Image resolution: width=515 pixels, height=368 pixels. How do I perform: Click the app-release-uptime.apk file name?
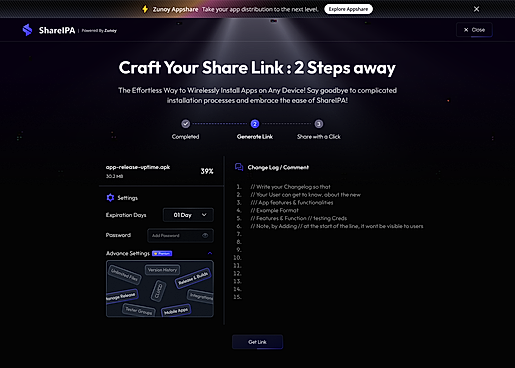[138, 167]
